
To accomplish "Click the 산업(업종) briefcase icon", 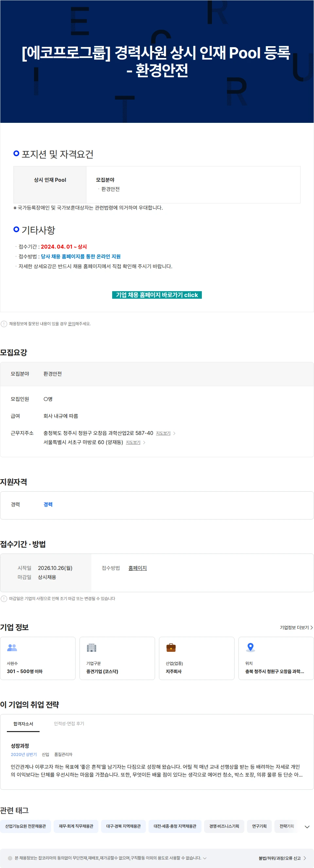I will click(171, 647).
